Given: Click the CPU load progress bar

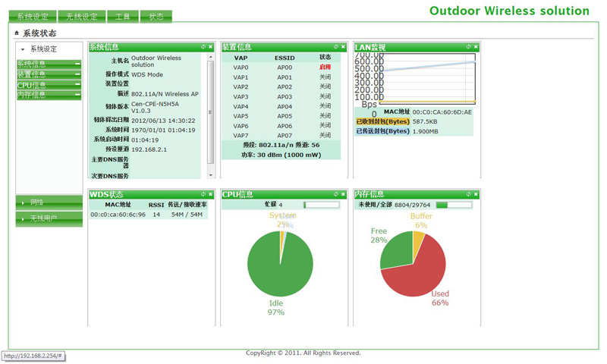Looking at the screenshot, I should point(322,205).
